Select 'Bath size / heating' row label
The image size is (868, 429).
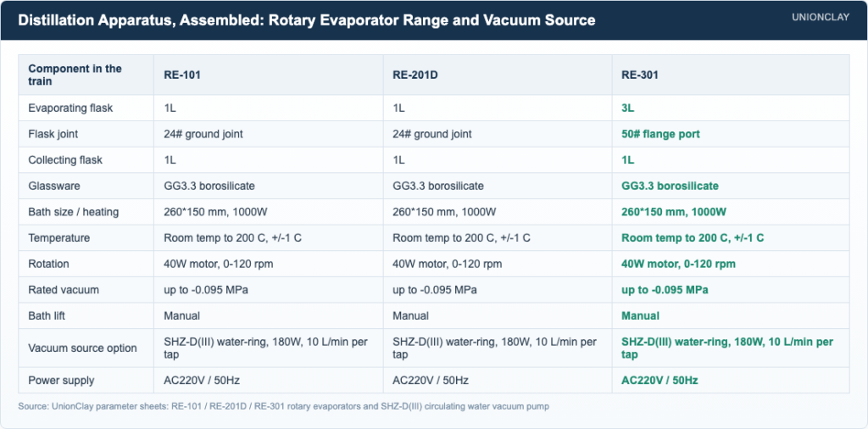[73, 212]
